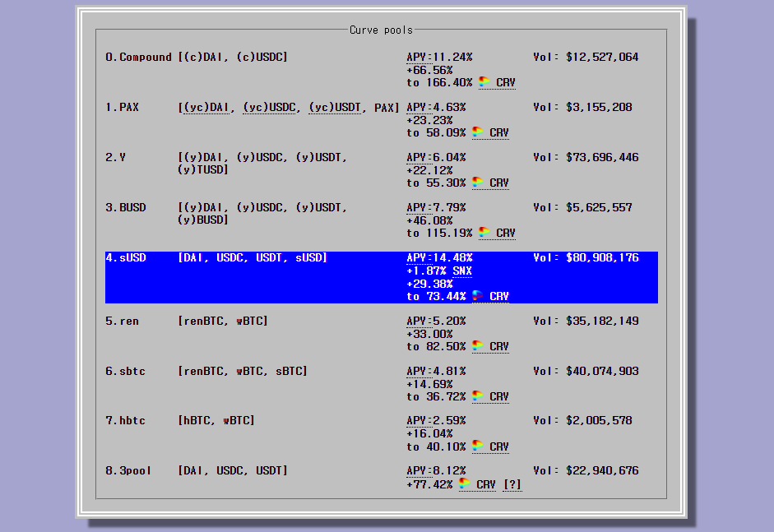Click the [hBTC, wBTC] token list
The image size is (774, 532).
[x=216, y=420]
